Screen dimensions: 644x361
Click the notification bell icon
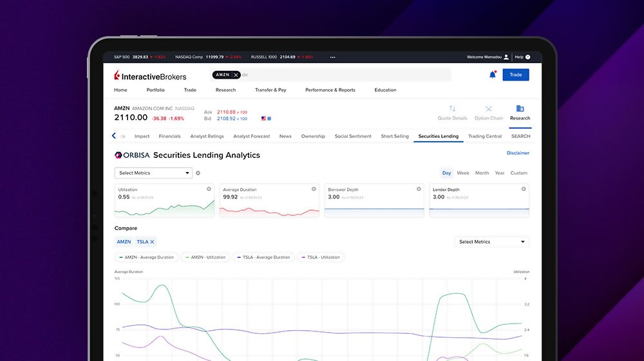[493, 75]
